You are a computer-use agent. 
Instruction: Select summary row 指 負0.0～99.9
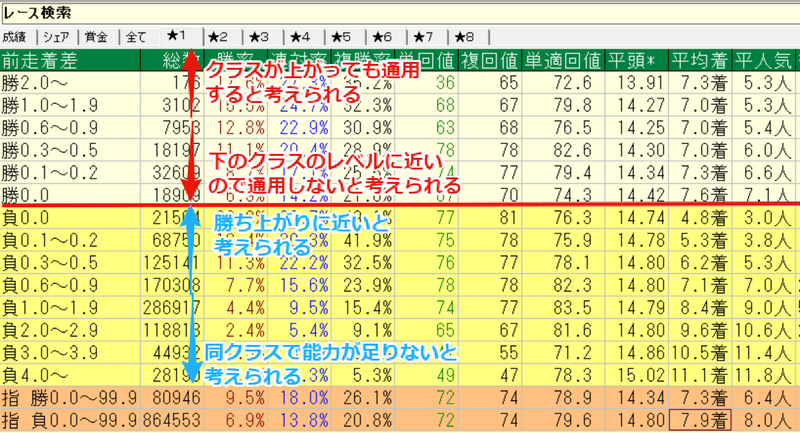[400, 420]
